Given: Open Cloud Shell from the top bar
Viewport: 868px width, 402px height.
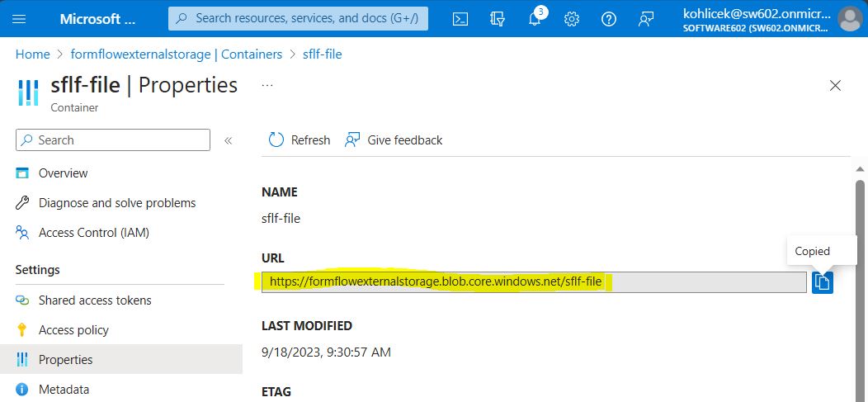Looking at the screenshot, I should pos(461,19).
